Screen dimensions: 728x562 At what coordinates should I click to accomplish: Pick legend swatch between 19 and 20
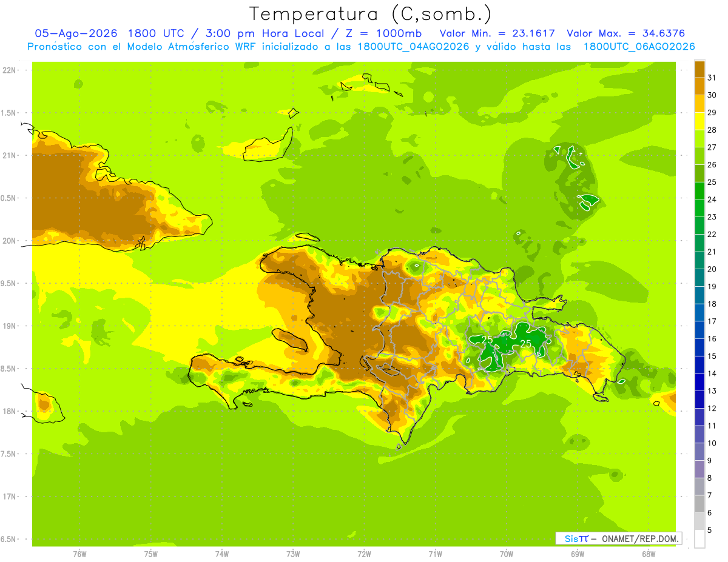[x=699, y=277]
